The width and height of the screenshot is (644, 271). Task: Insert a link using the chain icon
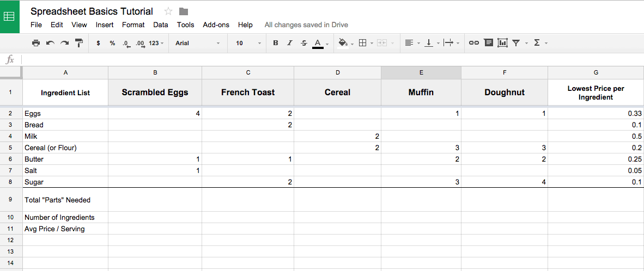coord(474,43)
